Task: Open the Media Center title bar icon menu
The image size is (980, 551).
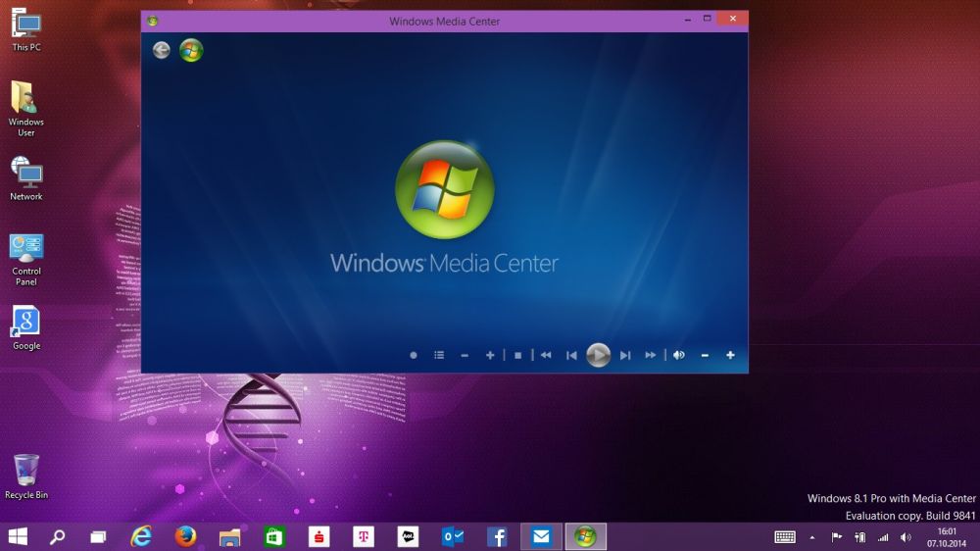Action: (x=153, y=21)
